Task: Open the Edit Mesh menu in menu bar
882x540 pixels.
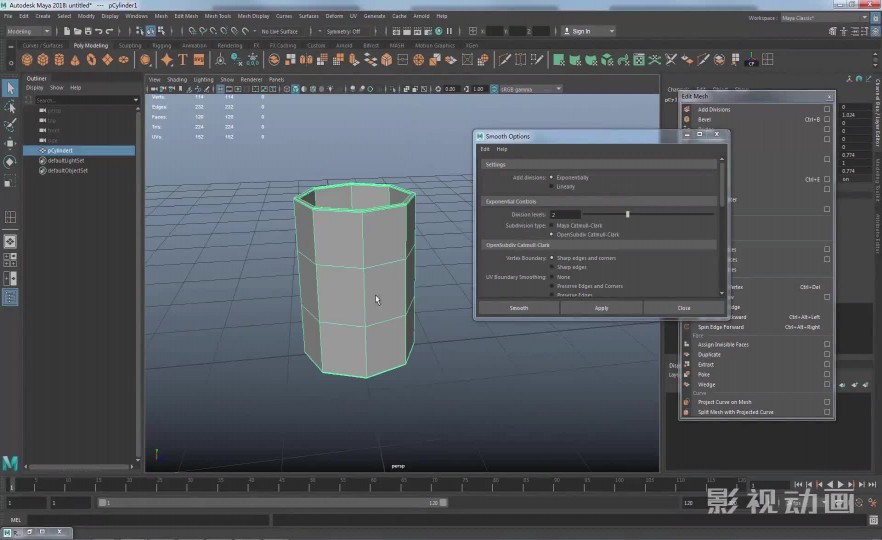Action: click(x=186, y=16)
